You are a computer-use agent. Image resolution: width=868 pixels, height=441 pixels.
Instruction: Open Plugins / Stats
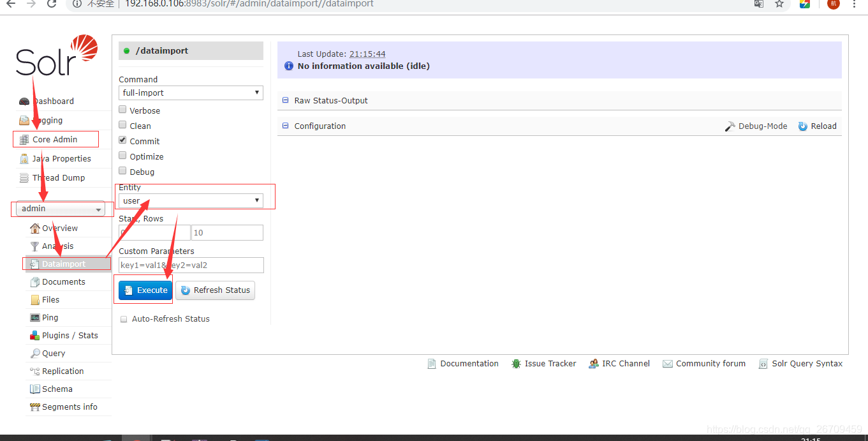70,335
